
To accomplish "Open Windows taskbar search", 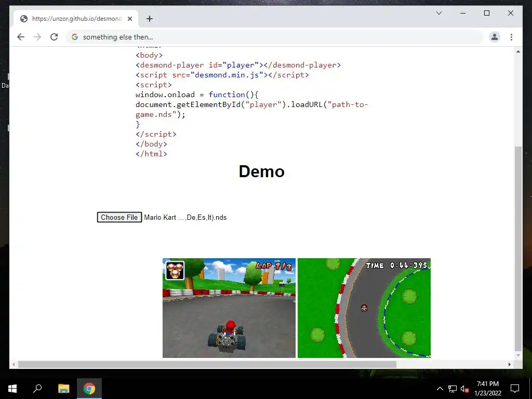I will pyautogui.click(x=37, y=389).
